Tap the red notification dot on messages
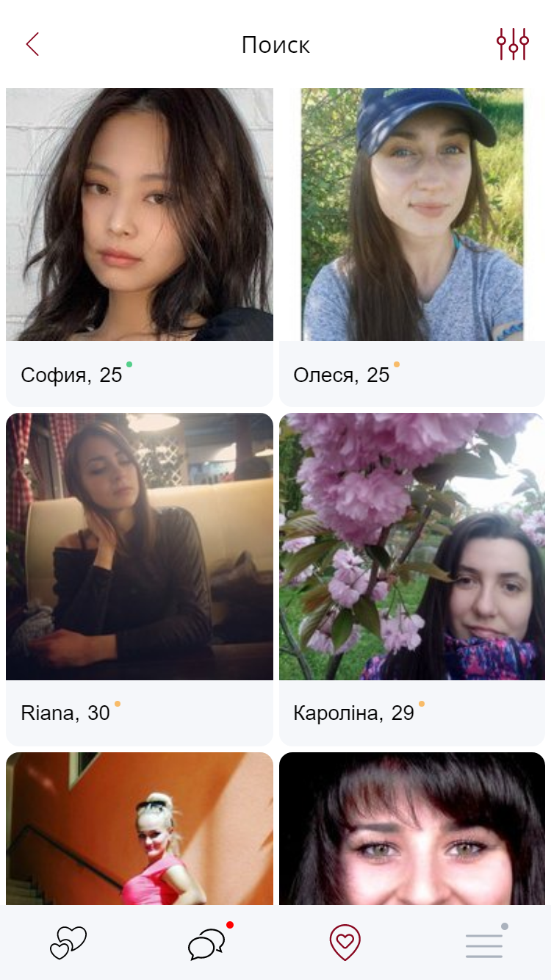Viewport: 551px width, 980px height. tap(230, 925)
